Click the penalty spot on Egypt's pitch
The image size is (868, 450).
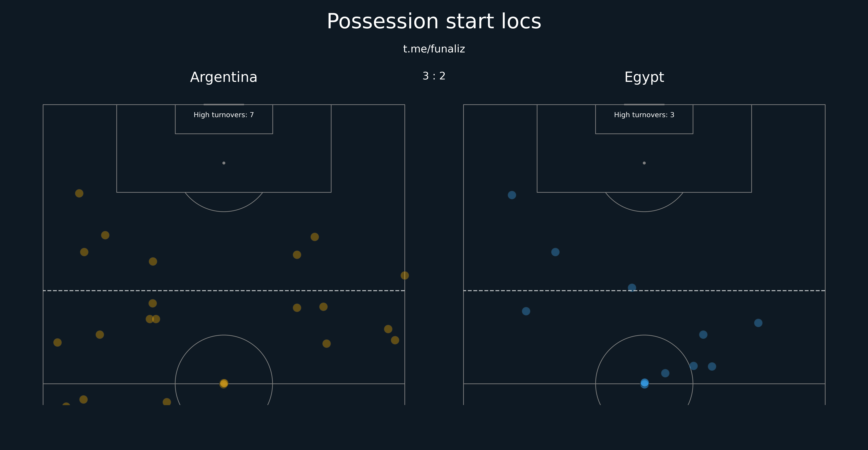[x=644, y=163]
